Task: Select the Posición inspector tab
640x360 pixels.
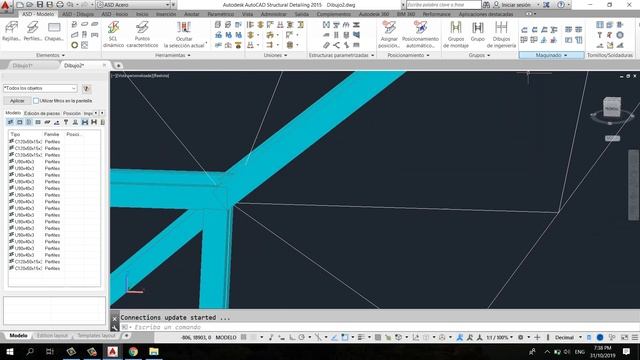Action: (72, 113)
